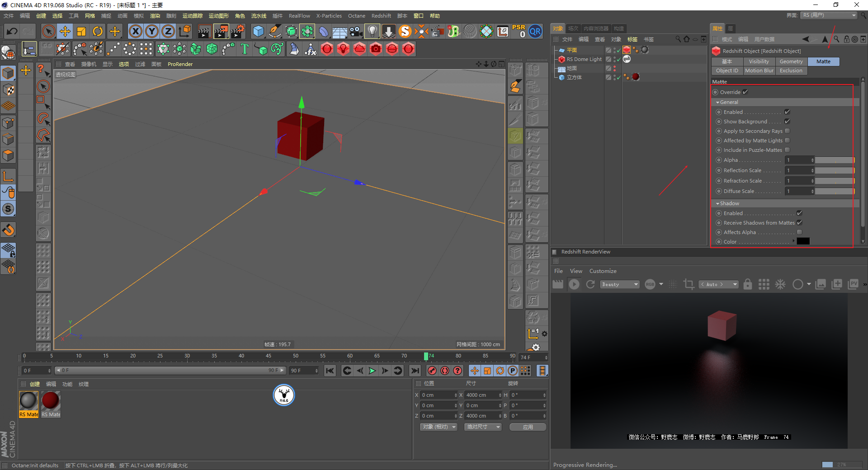Viewport: 868px width, 470px height.
Task: Adjust the Reflection Scale slider
Action: point(835,170)
